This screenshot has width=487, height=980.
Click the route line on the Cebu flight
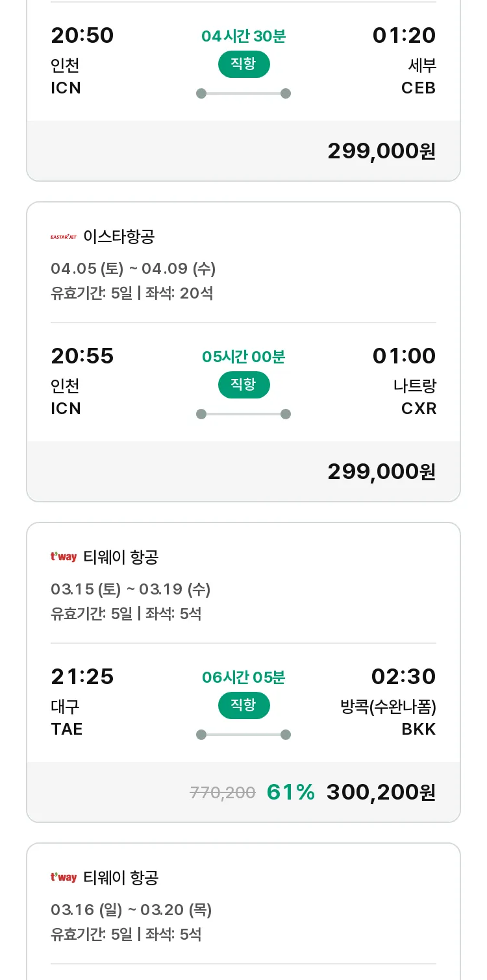(243, 93)
